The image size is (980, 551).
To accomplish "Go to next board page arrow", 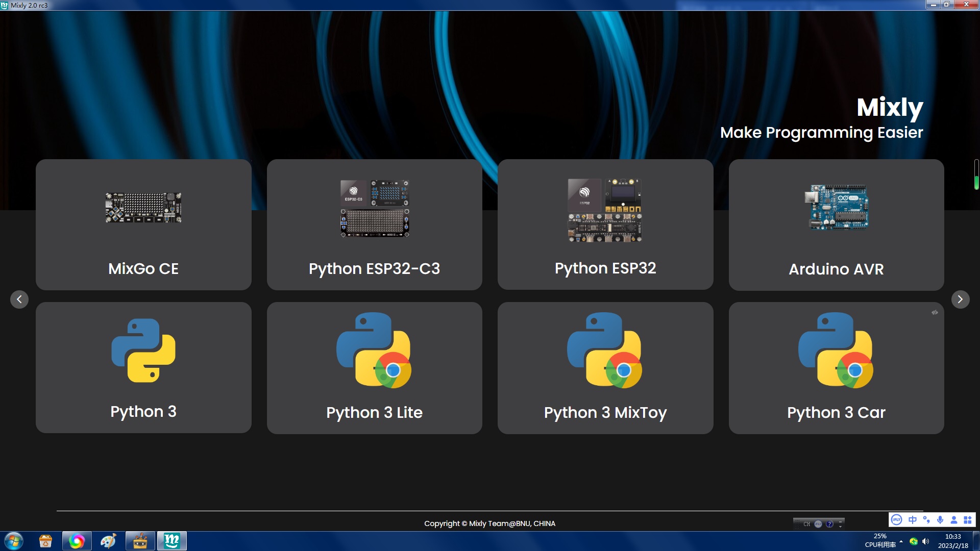I will (960, 299).
